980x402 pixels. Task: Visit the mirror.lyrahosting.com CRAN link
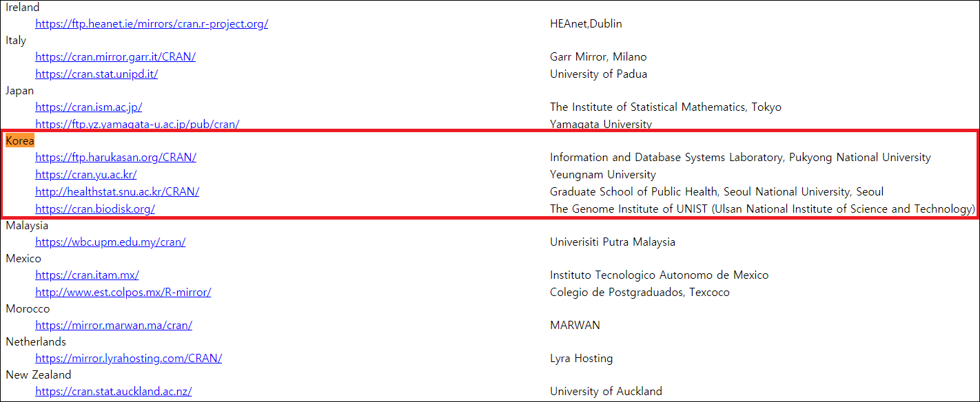[128, 358]
